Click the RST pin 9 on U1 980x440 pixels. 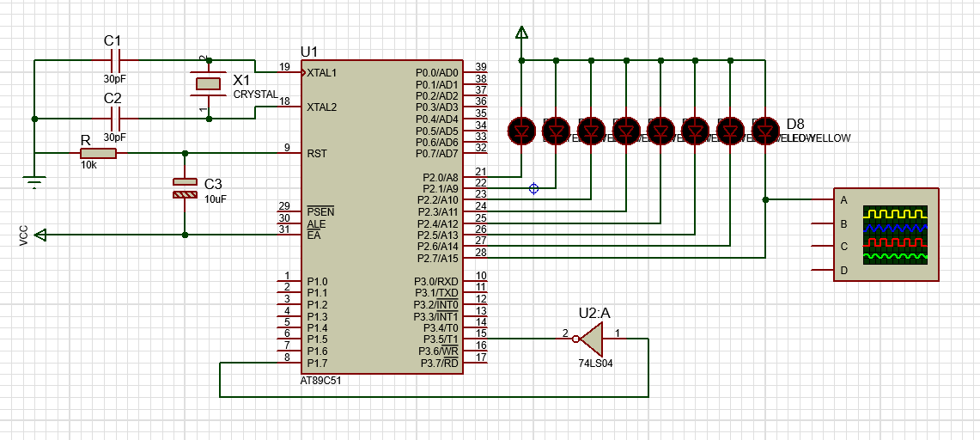tap(288, 153)
